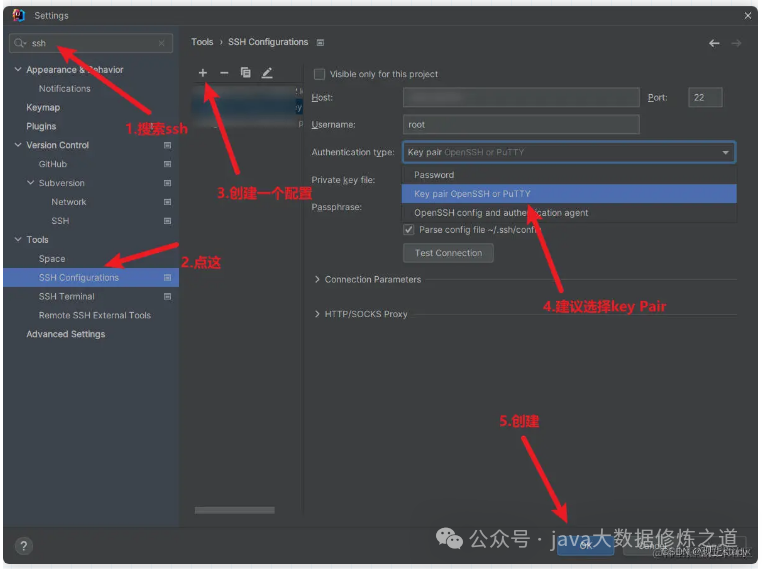
Task: Select the highlighted configuration in the list
Action: tap(247, 107)
